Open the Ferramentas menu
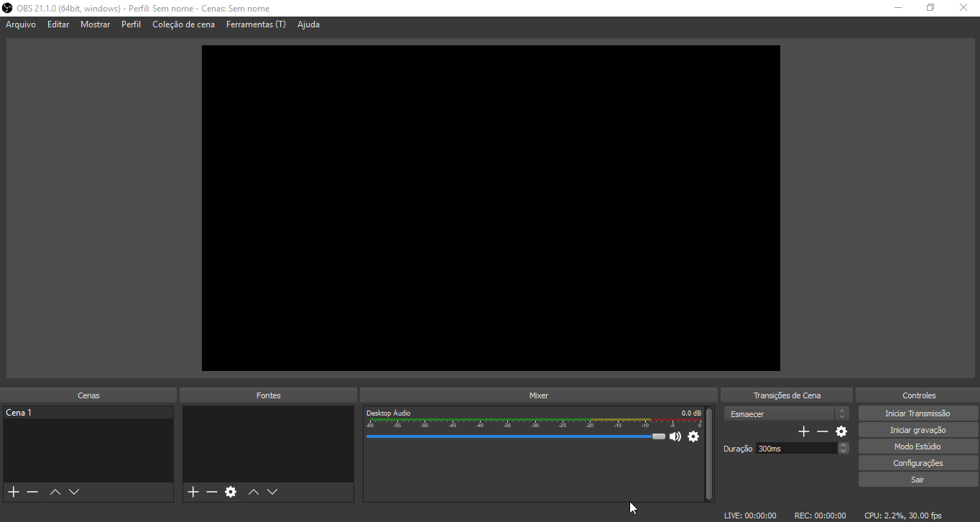Viewport: 980px width, 522px height. point(256,24)
